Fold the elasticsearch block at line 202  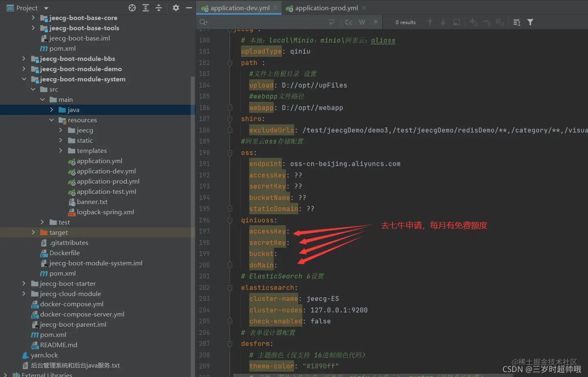point(230,288)
